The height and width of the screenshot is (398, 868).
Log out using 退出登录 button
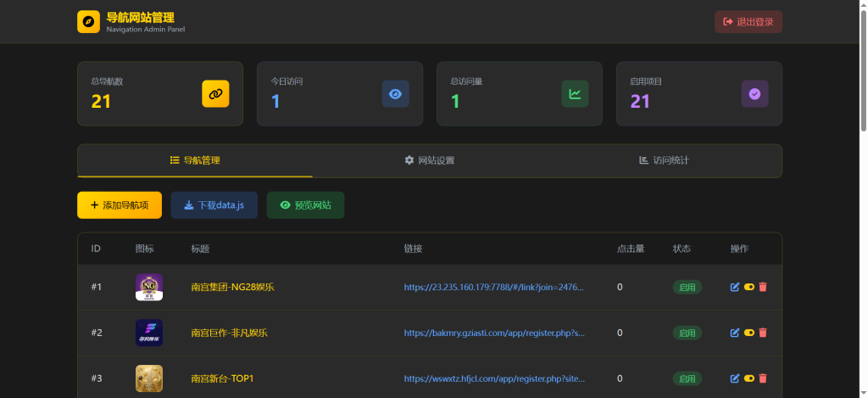tap(748, 22)
